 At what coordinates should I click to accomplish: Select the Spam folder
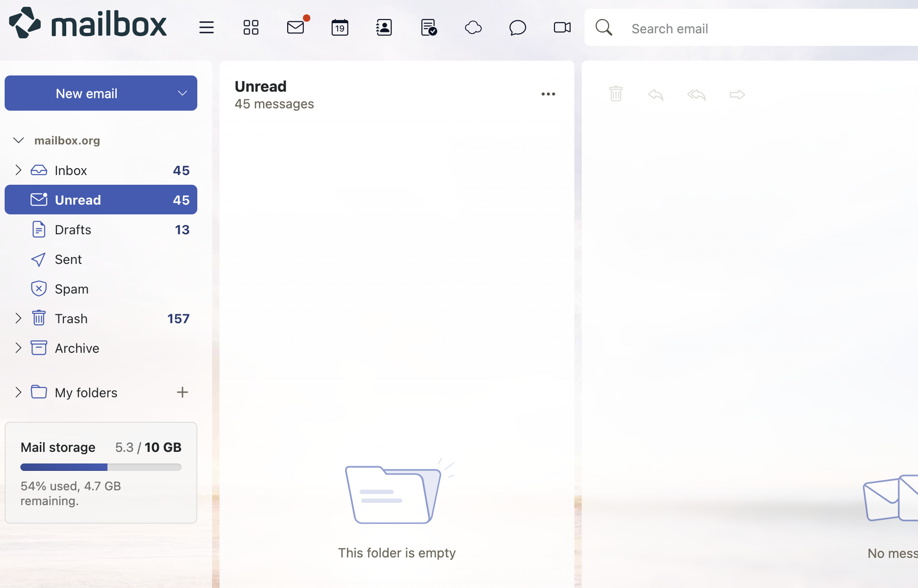tap(71, 289)
